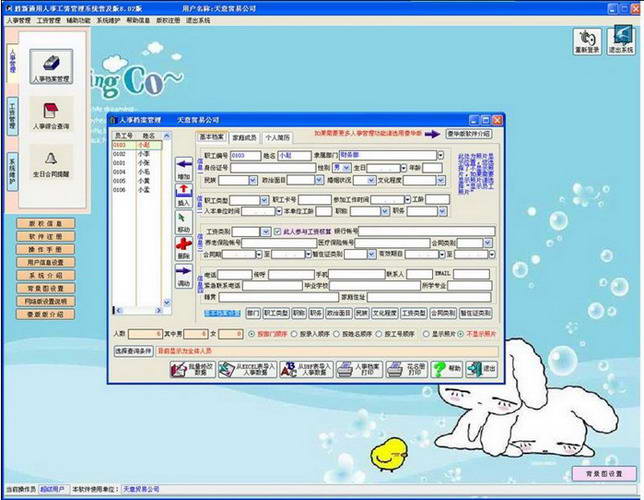Select 显示照片 radio button
Image resolution: width=644 pixels, height=500 pixels.
tap(426, 334)
